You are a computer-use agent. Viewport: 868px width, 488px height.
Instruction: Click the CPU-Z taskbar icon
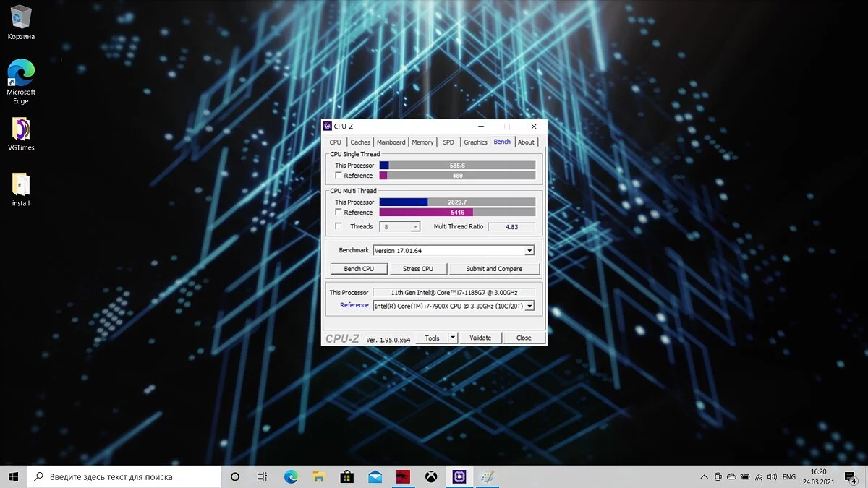pyautogui.click(x=459, y=477)
